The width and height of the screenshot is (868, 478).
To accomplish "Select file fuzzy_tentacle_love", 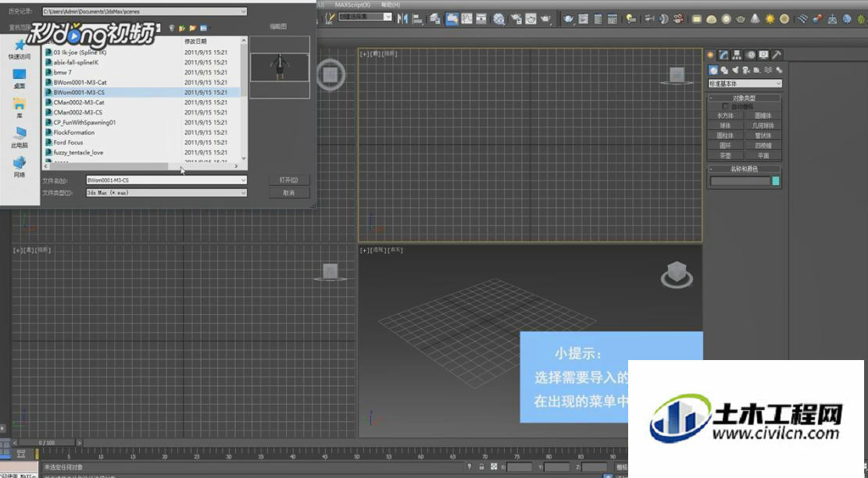I will coord(75,152).
